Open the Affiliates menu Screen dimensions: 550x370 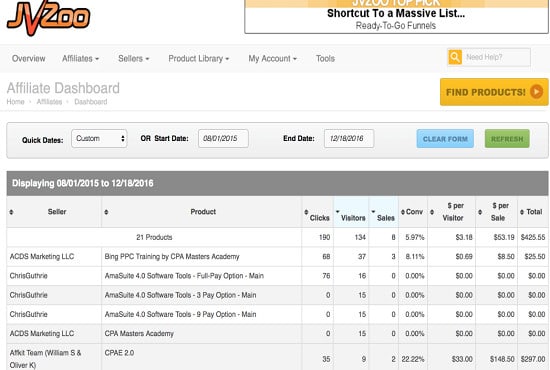click(x=80, y=59)
